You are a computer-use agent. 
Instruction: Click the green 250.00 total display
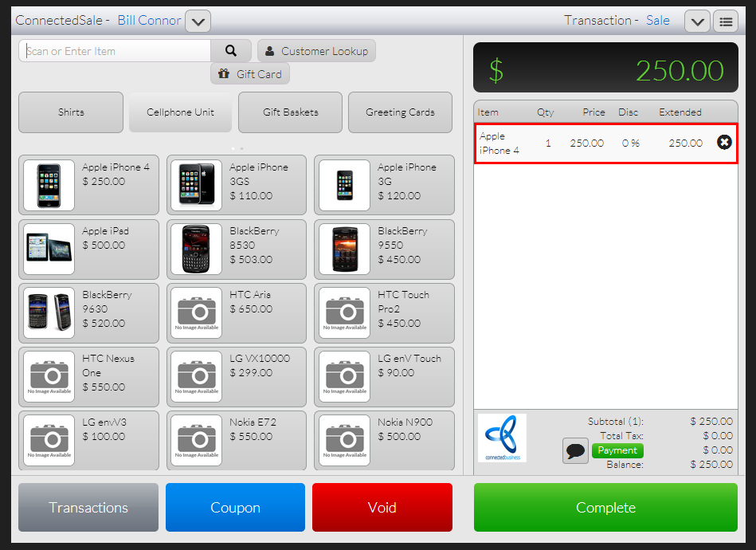[680, 71]
